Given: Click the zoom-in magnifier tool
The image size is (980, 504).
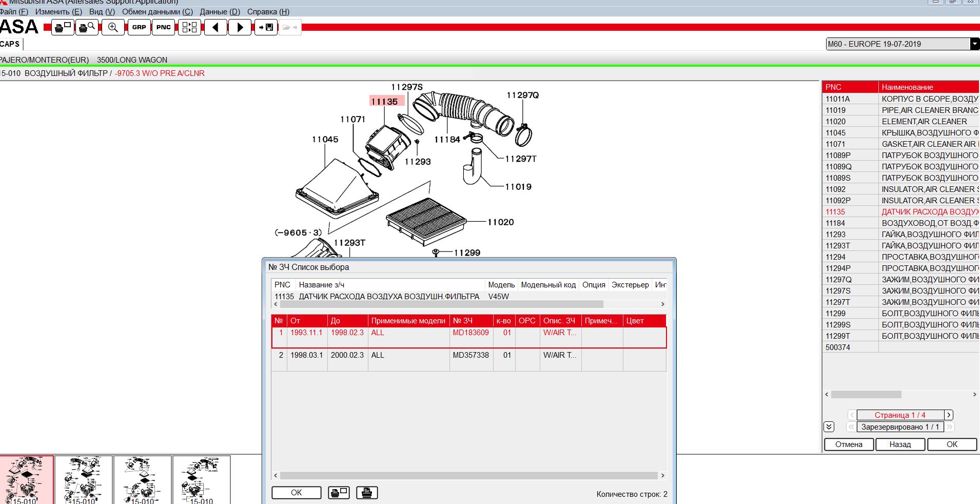Looking at the screenshot, I should (113, 27).
